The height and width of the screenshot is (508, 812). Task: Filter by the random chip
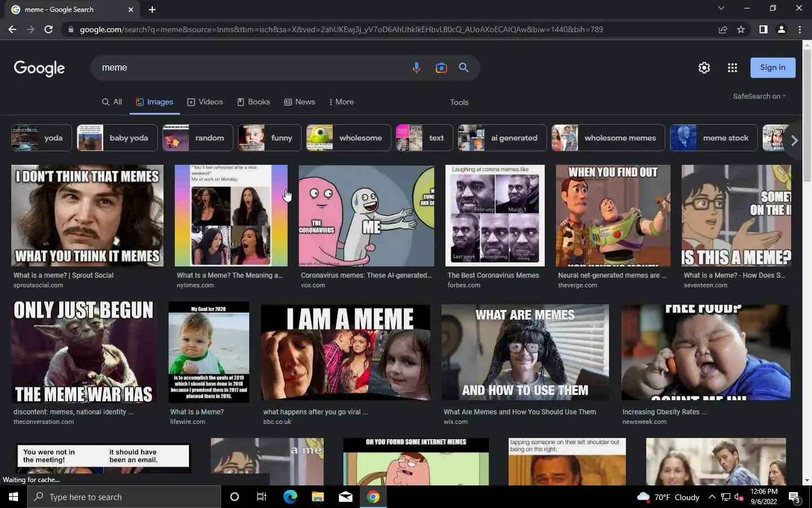[198, 138]
